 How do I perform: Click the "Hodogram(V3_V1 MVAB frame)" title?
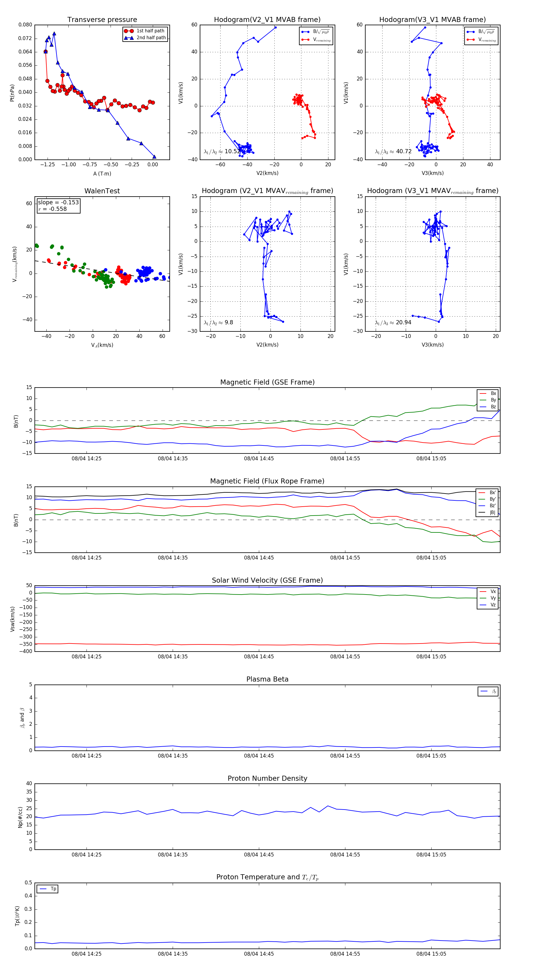[432, 20]
